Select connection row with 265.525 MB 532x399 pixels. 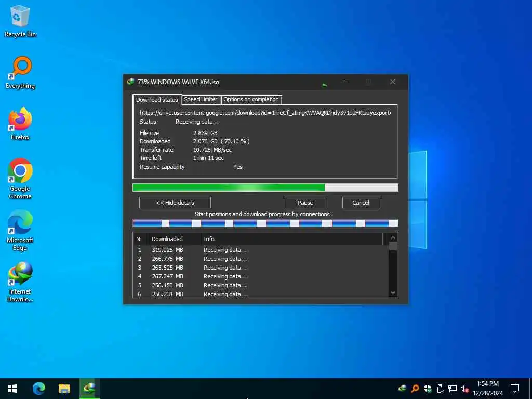pos(261,268)
